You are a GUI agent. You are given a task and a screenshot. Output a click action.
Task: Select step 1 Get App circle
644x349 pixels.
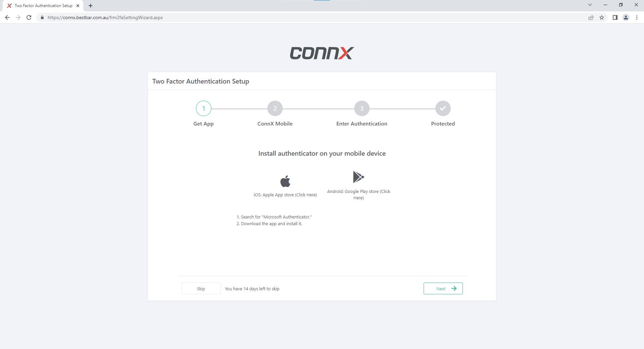point(204,108)
